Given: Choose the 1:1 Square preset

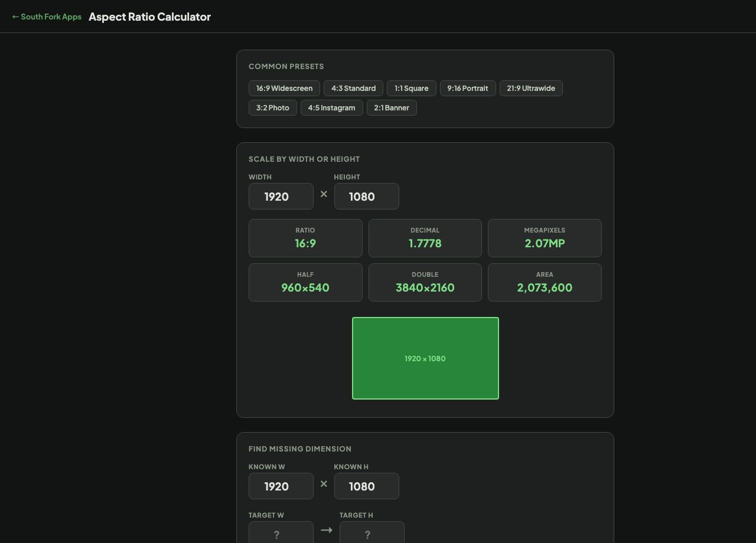Looking at the screenshot, I should tap(412, 89).
